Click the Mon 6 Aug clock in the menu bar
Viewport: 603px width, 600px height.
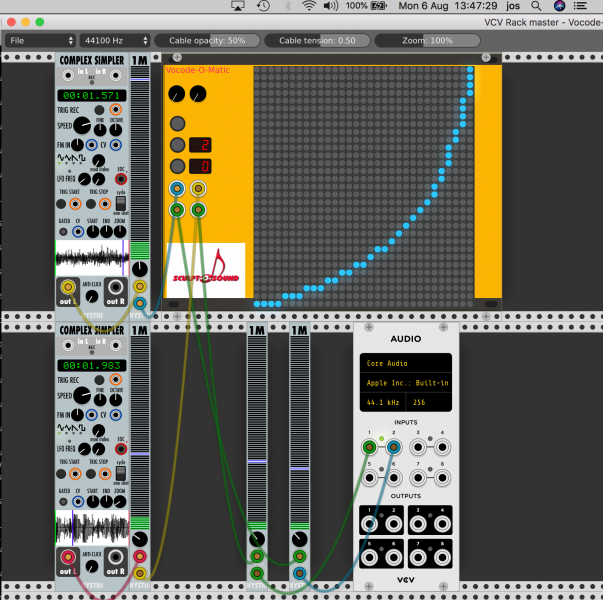[448, 6]
